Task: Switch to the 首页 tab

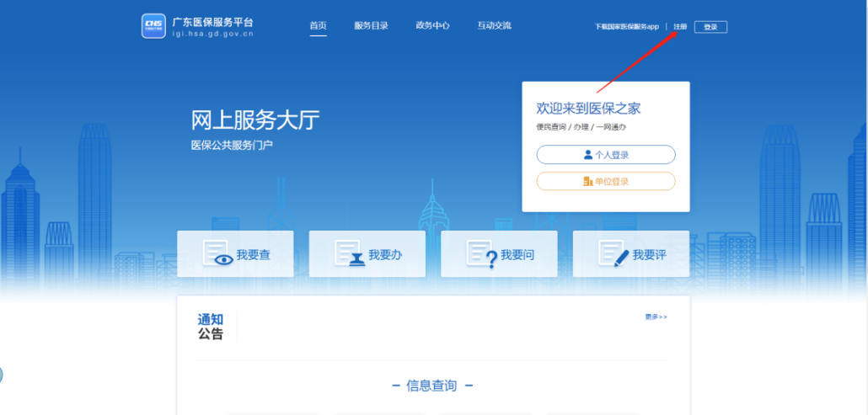Action: 318,26
